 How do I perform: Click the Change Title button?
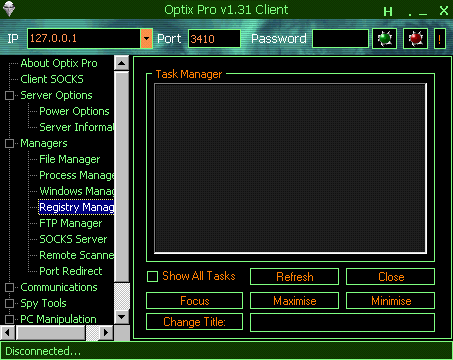[194, 322]
